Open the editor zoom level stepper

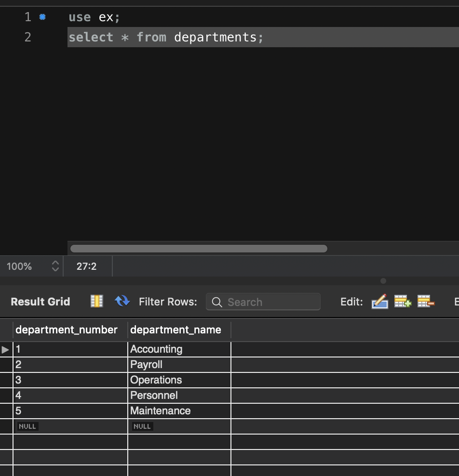point(55,266)
